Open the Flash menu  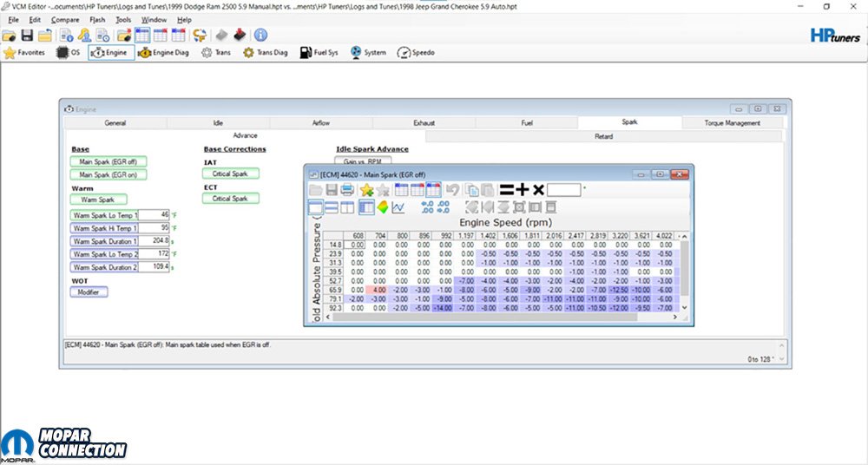[x=97, y=19]
